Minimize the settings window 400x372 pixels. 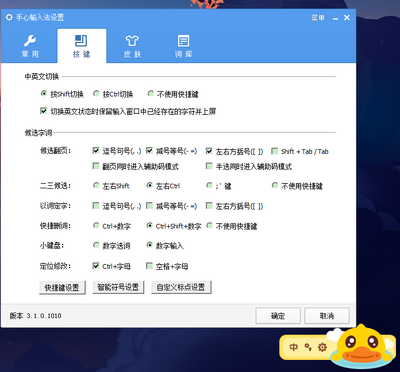335,18
